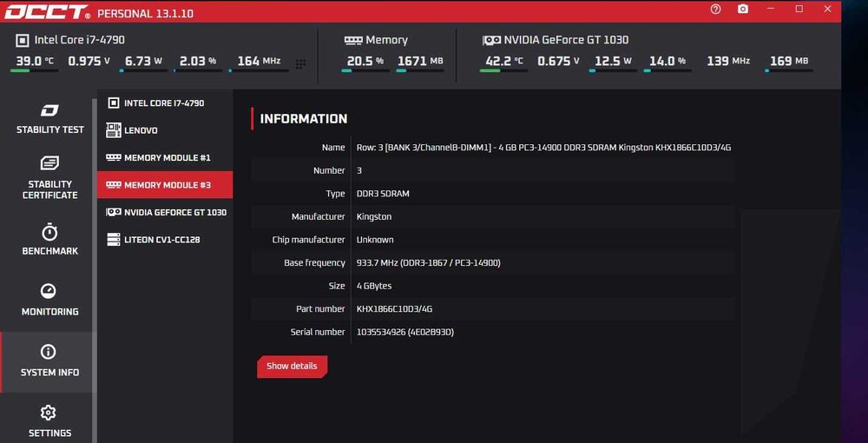Click the INFORMATION section heading

[304, 118]
